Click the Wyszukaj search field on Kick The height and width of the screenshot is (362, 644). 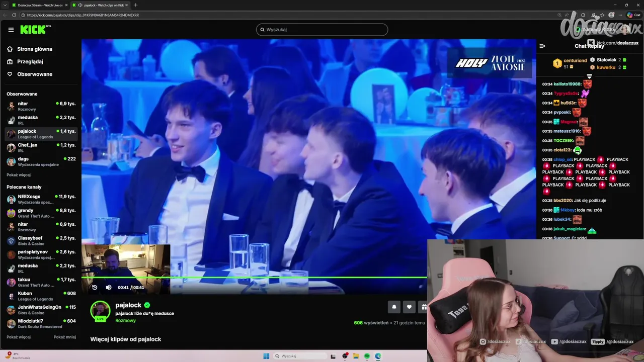pos(322,30)
